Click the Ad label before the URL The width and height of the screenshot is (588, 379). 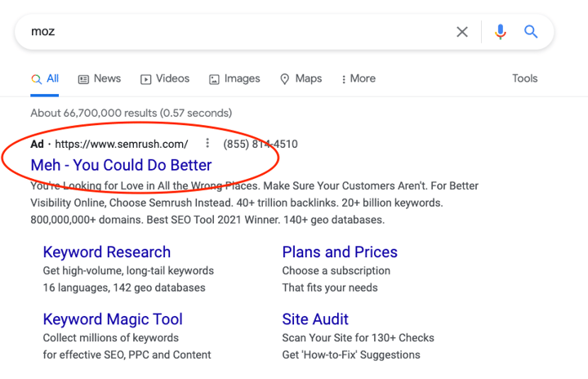pos(37,144)
